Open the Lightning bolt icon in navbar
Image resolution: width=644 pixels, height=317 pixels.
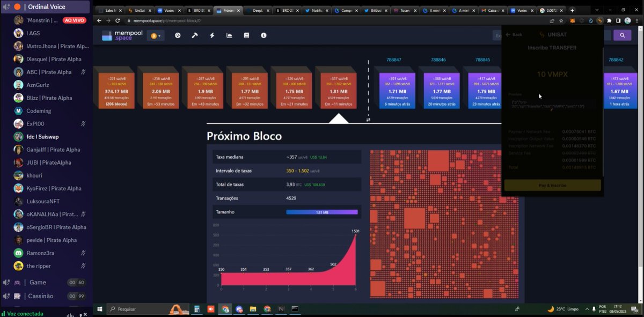(x=212, y=35)
